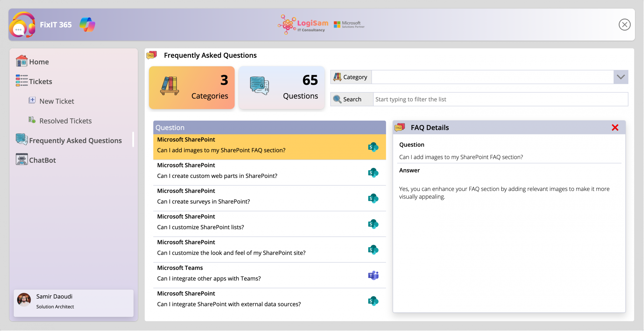Focus the Start typing to filter field
The height and width of the screenshot is (331, 644).
500,99
